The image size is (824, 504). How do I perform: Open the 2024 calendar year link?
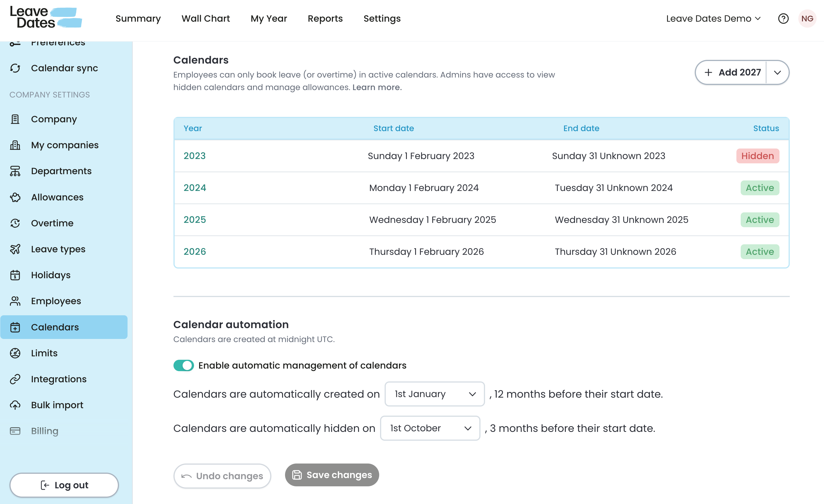pyautogui.click(x=195, y=188)
